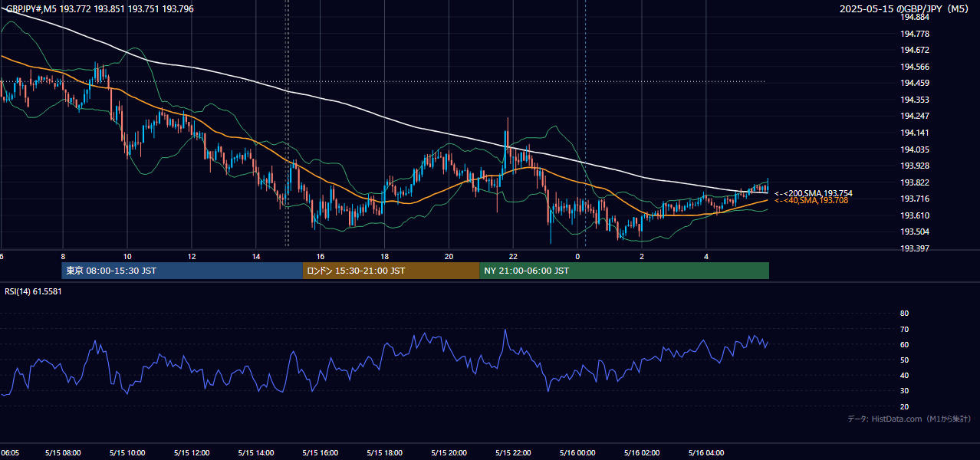Click the HistData.com data source credit

point(909,419)
